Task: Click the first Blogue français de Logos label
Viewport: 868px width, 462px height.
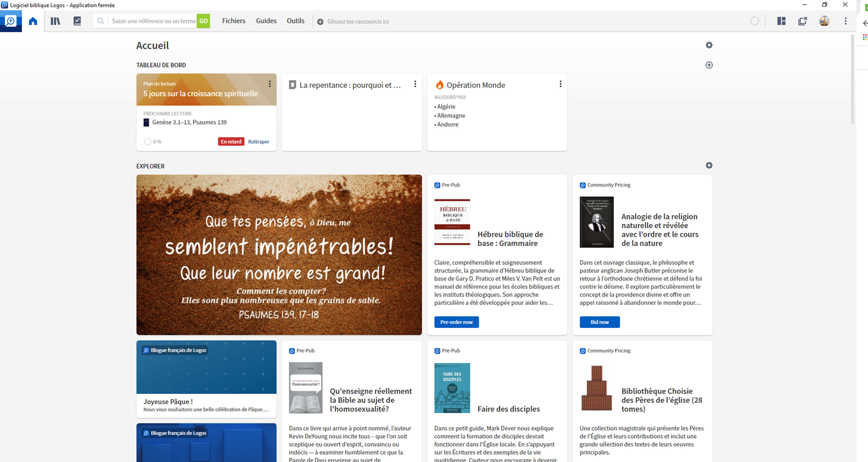Action: [x=175, y=350]
